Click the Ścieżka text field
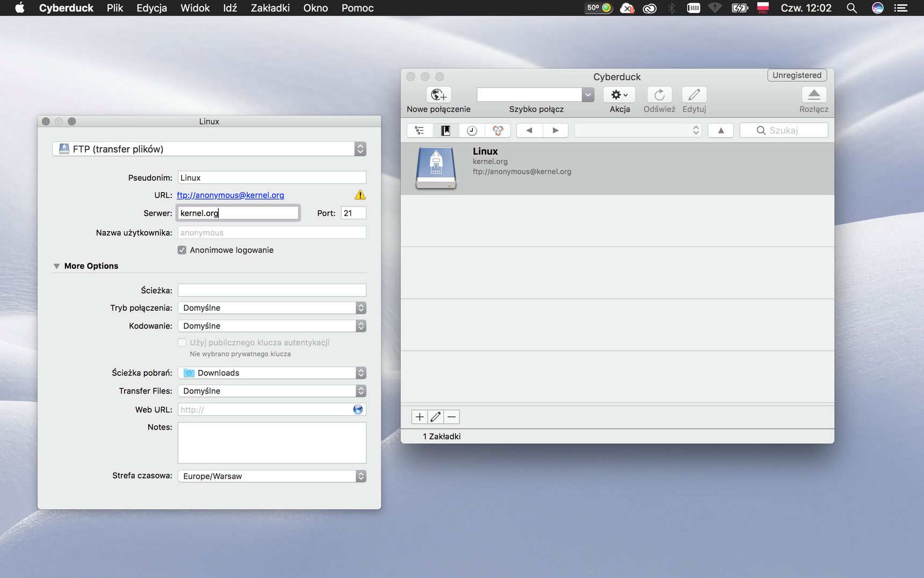The width and height of the screenshot is (924, 578). pos(272,290)
